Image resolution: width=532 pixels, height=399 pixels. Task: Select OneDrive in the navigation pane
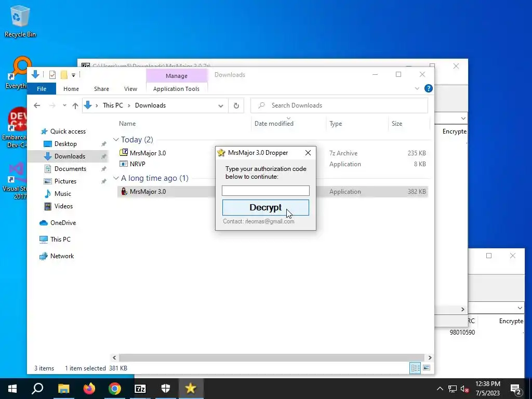(x=63, y=223)
